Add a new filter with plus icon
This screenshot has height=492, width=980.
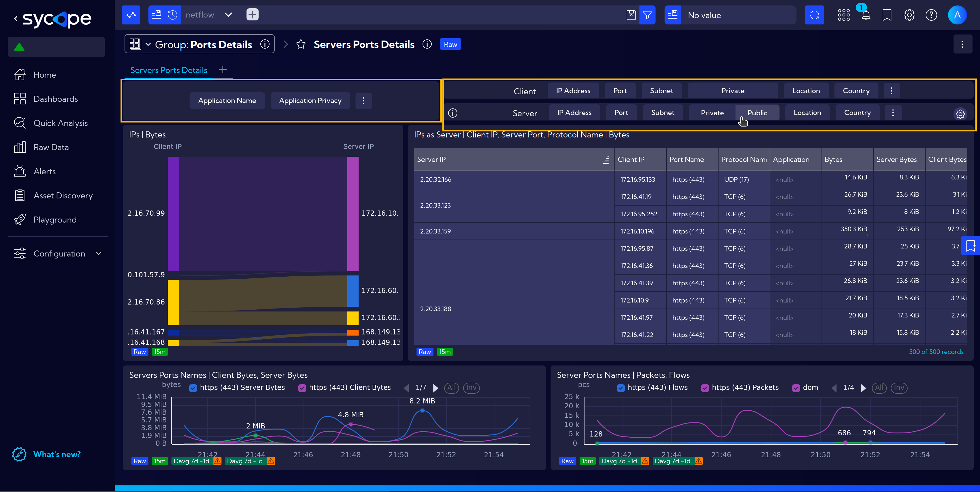tap(252, 15)
